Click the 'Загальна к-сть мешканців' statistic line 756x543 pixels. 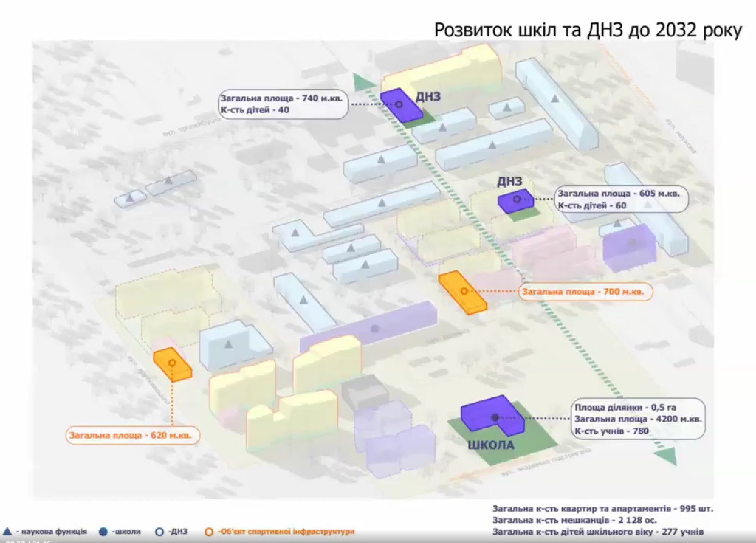coord(574,520)
